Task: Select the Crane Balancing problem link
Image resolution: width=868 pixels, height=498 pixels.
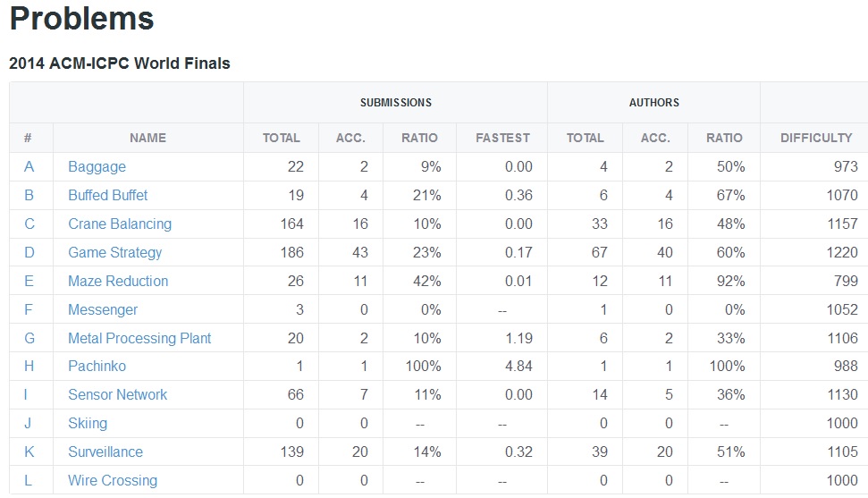Action: (120, 224)
